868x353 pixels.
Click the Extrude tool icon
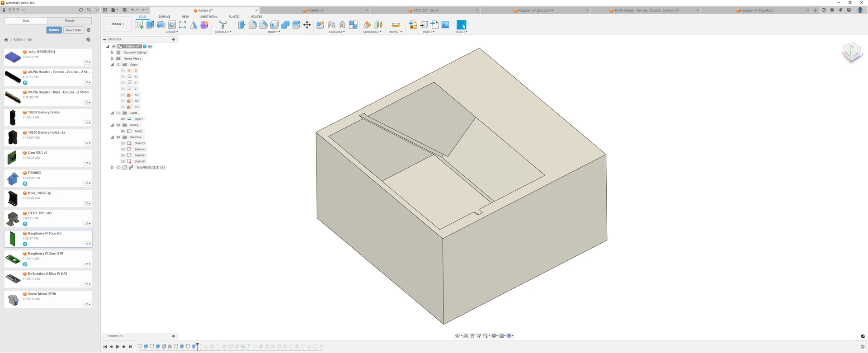150,25
